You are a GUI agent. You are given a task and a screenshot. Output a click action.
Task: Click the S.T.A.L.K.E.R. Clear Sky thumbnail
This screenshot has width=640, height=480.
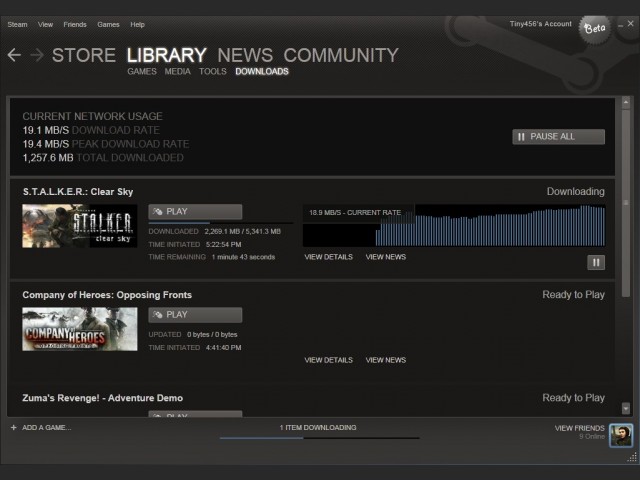pos(80,226)
